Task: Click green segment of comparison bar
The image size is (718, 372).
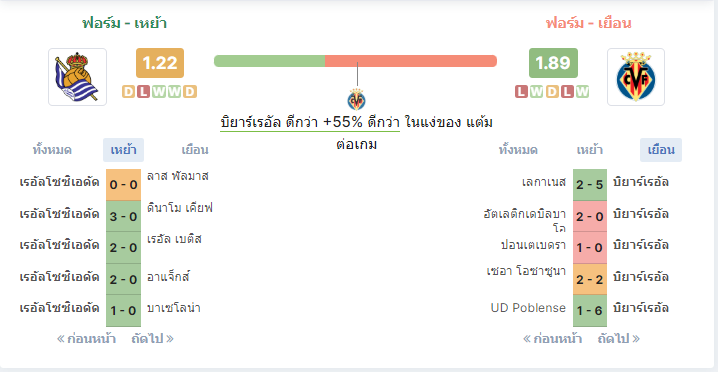Action: click(270, 61)
